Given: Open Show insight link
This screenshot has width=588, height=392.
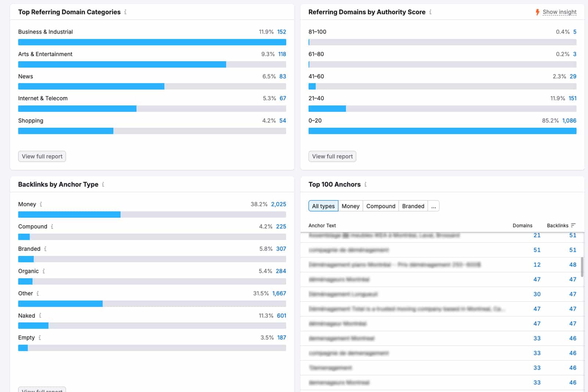Looking at the screenshot, I should click(559, 12).
